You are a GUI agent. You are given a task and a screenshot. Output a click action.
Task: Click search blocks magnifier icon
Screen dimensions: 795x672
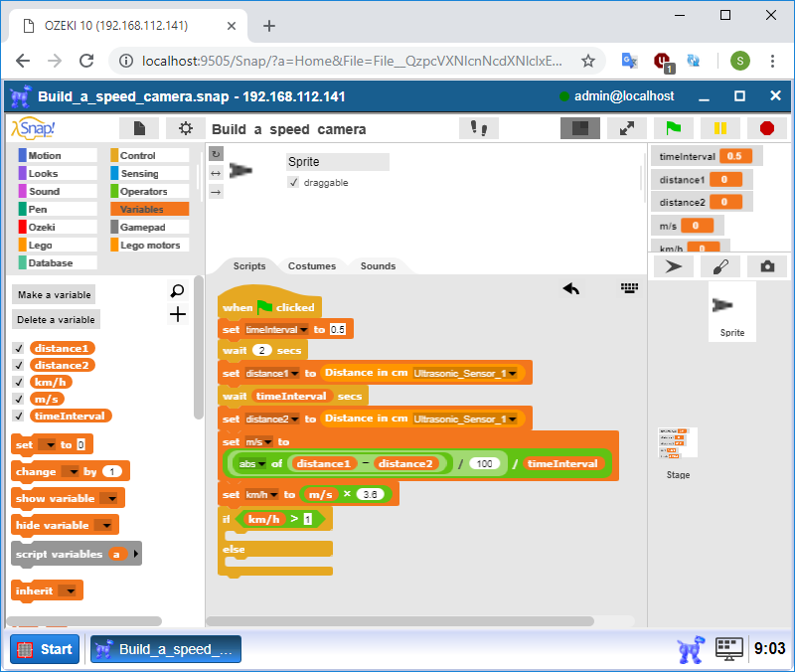point(178,290)
